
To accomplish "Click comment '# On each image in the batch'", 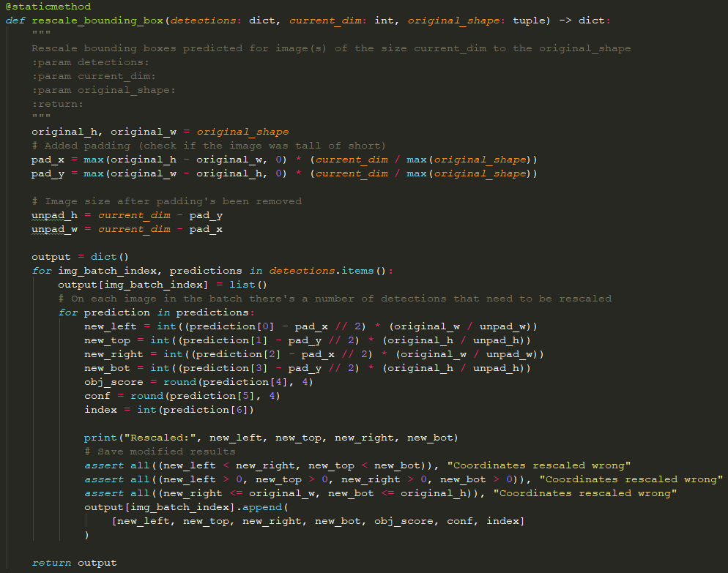I will point(335,299).
